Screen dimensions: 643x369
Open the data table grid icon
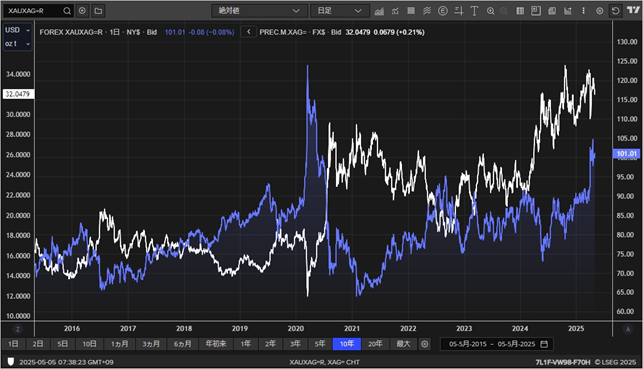520,11
